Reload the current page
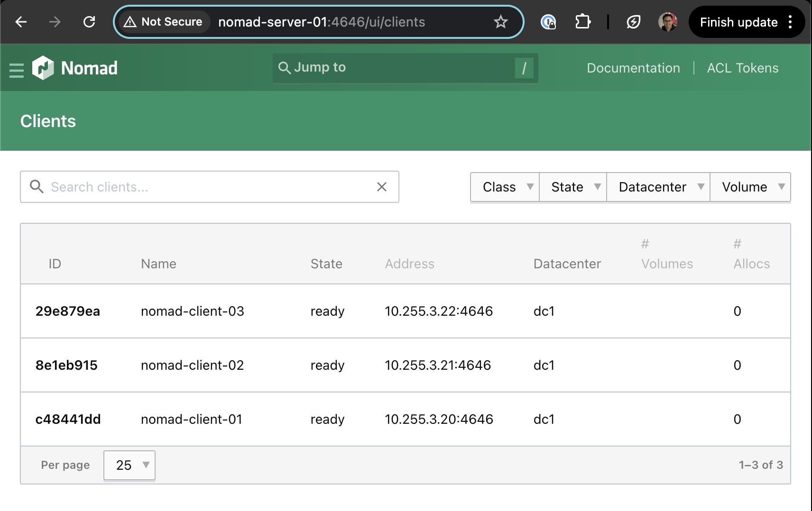This screenshot has height=511, width=812. (x=89, y=21)
